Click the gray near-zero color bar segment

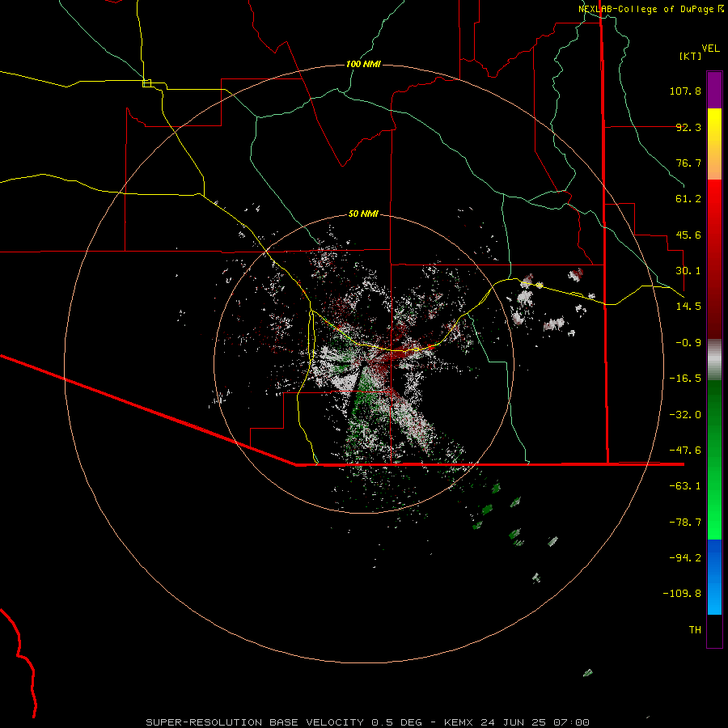714,359
